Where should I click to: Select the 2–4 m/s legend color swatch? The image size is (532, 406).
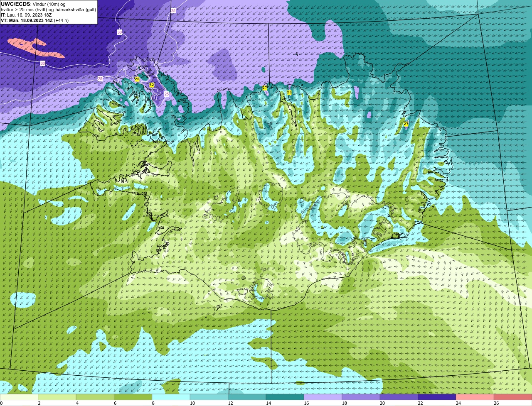tap(57, 397)
